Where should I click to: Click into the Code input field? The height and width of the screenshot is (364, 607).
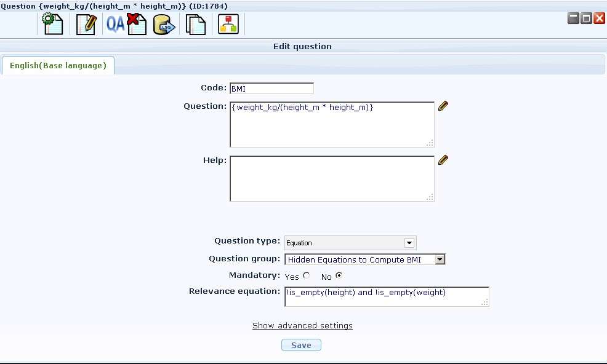271,89
